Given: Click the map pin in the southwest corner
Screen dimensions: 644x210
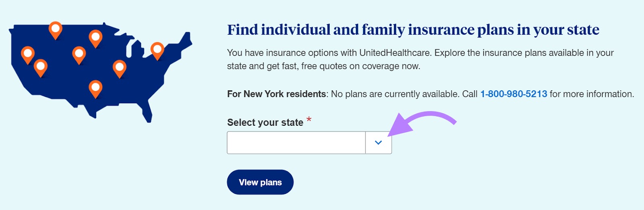Looking at the screenshot, I should pos(40,67).
